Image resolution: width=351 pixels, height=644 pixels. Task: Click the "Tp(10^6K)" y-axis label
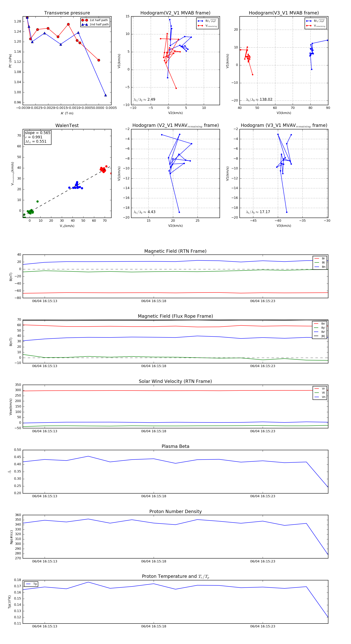10,602
